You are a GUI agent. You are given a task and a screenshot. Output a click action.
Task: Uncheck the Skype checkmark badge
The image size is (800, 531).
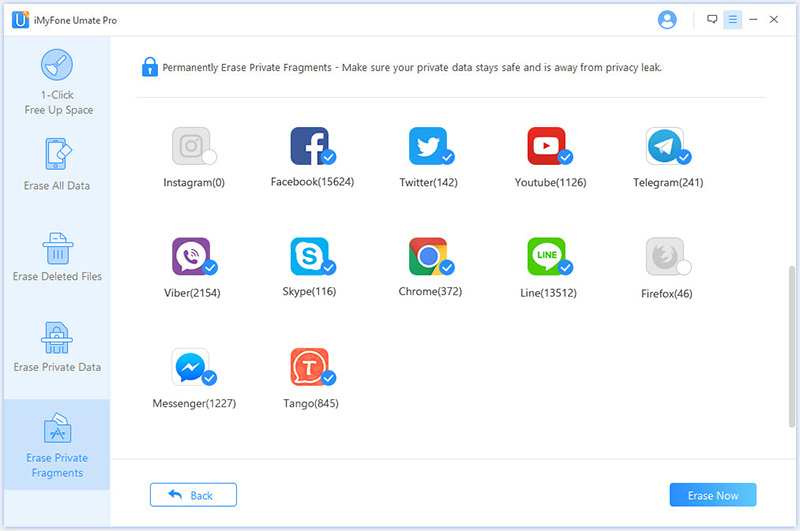[329, 267]
